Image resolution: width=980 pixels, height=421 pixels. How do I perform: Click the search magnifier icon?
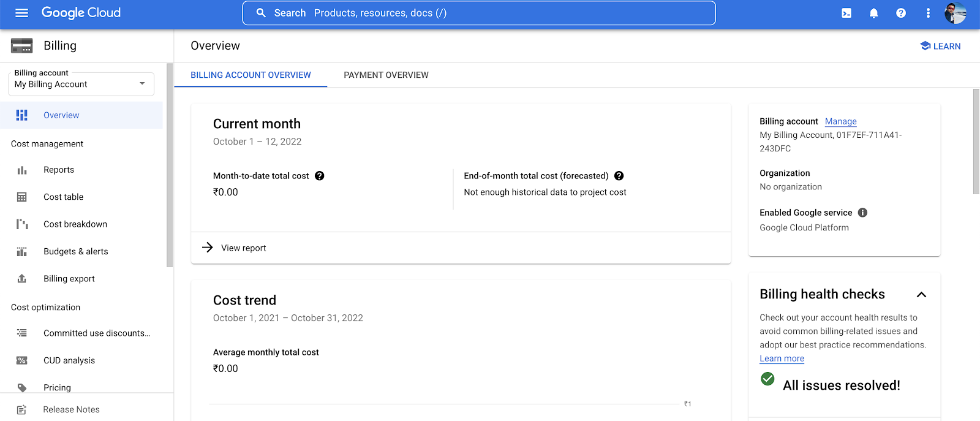coord(261,13)
